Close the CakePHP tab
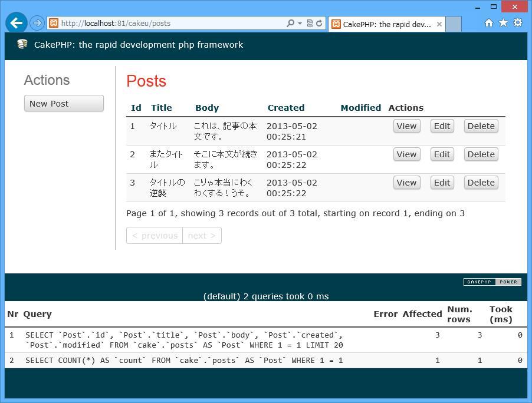The height and width of the screenshot is (403, 532). 439,24
